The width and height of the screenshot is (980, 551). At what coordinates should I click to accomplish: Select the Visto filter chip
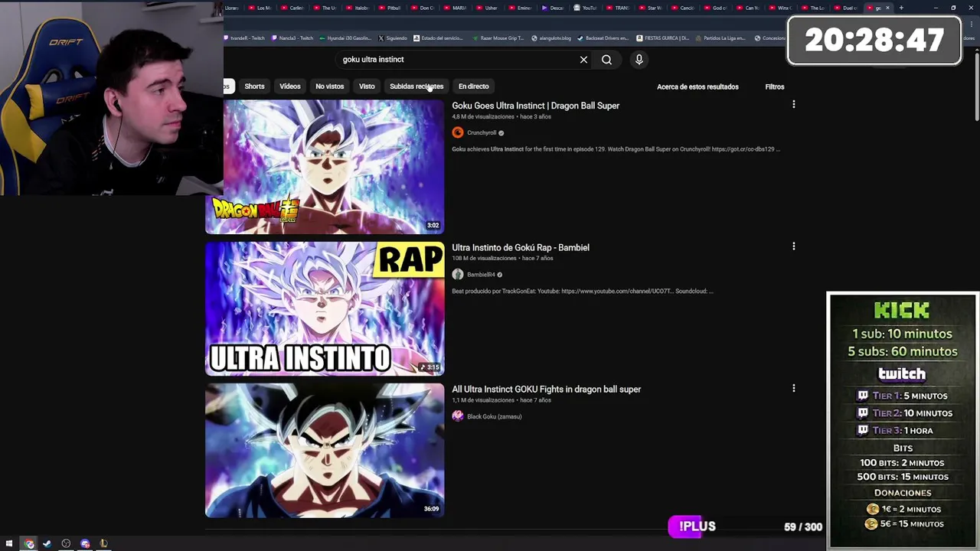[367, 86]
